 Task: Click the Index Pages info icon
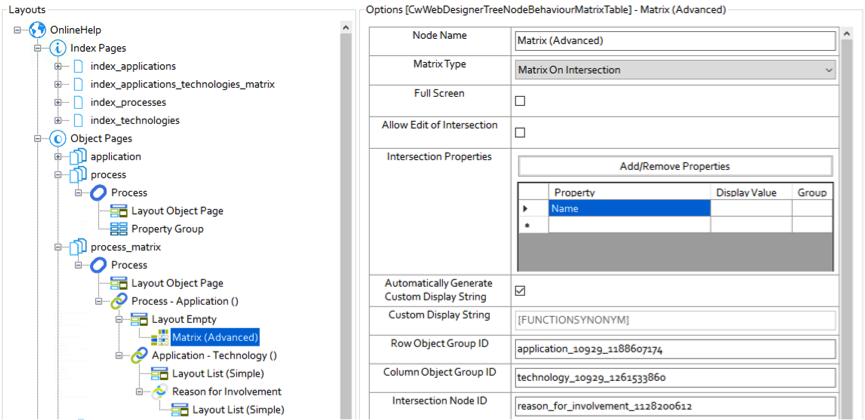click(x=57, y=48)
